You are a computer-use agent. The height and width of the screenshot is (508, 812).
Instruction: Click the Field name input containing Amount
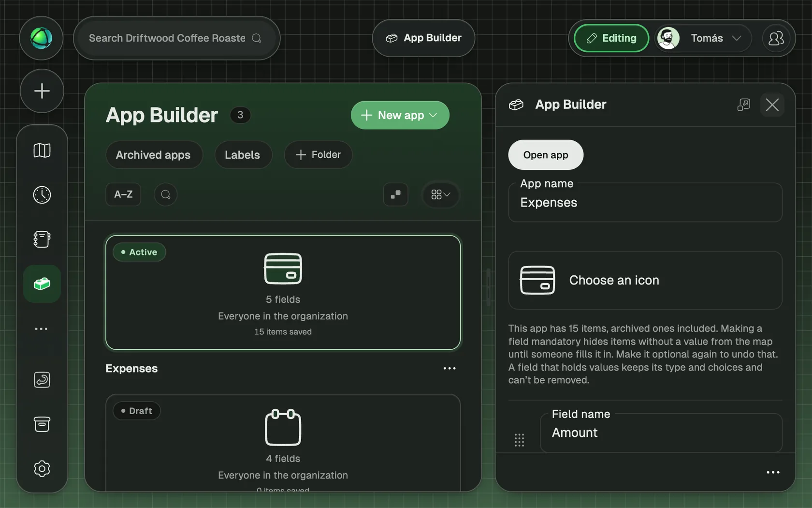pos(661,433)
